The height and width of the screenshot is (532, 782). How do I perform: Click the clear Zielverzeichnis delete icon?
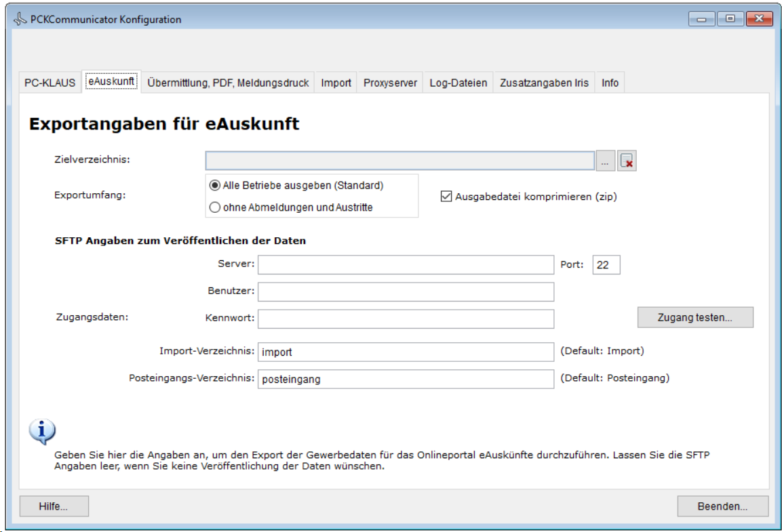(627, 161)
